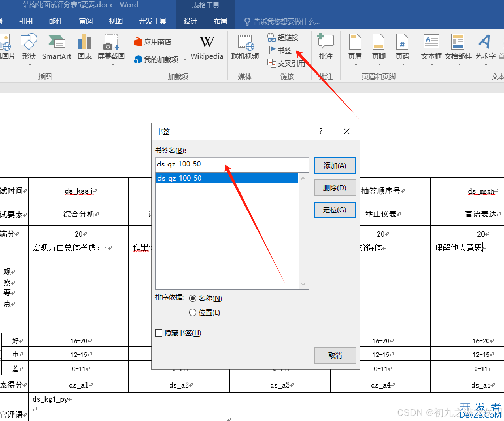Image resolution: width=504 pixels, height=421 pixels.
Task: Expand the Header (页眉) dropdown
Action: click(x=355, y=65)
